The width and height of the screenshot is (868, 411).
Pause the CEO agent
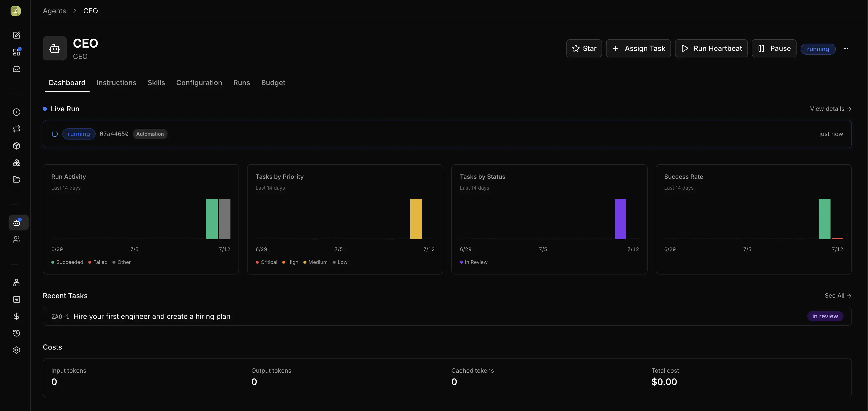point(774,48)
